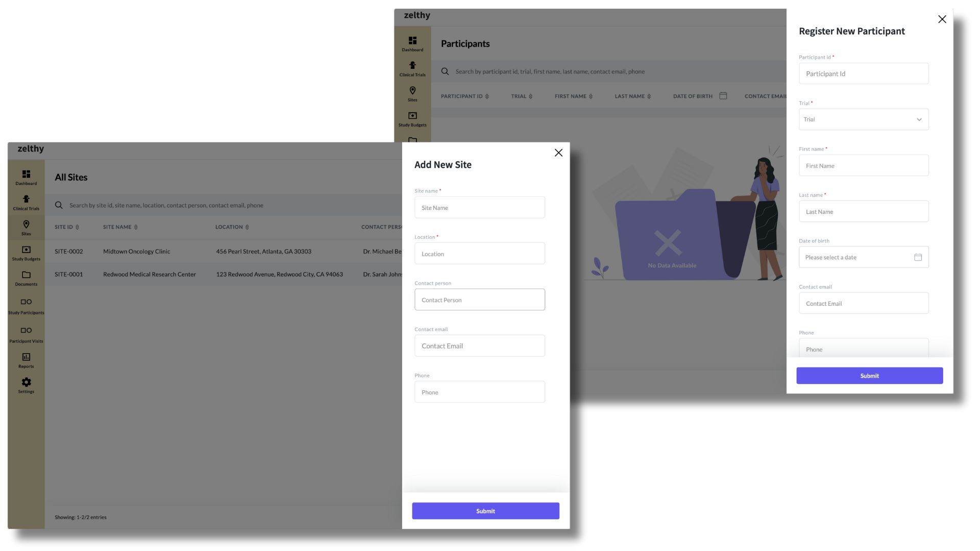Viewport: 980px width, 551px height.
Task: Click Submit button in Add New Site
Action: tap(485, 511)
